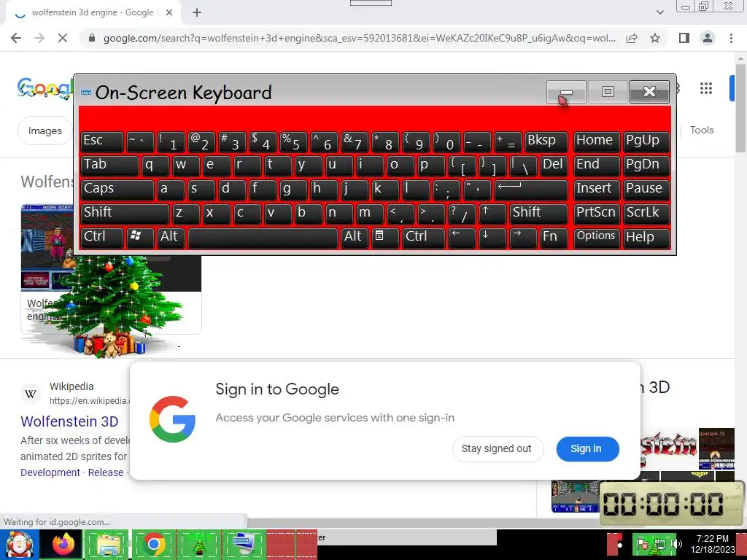Switch to Chrome in the taskbar
The width and height of the screenshot is (747, 560).
click(x=153, y=544)
